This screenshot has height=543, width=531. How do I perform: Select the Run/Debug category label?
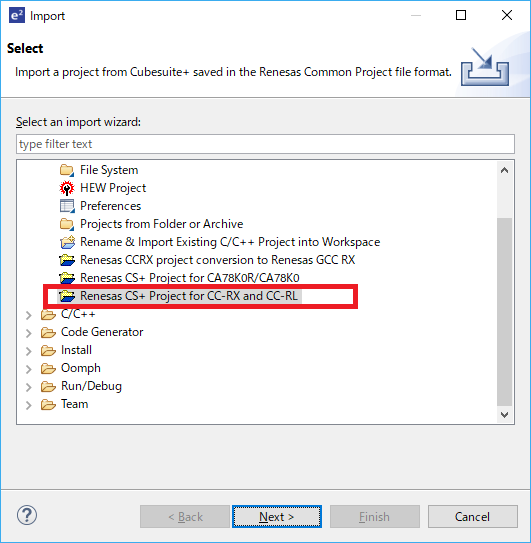pyautogui.click(x=91, y=386)
